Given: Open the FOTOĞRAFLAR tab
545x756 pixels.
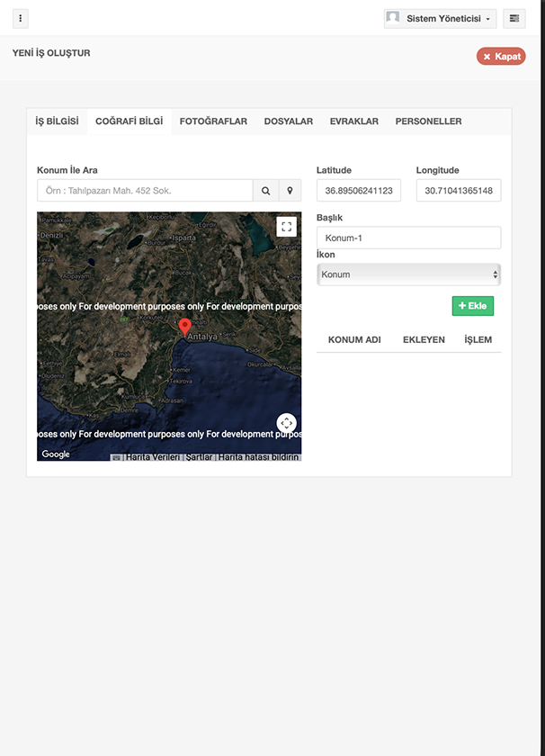Looking at the screenshot, I should (213, 121).
